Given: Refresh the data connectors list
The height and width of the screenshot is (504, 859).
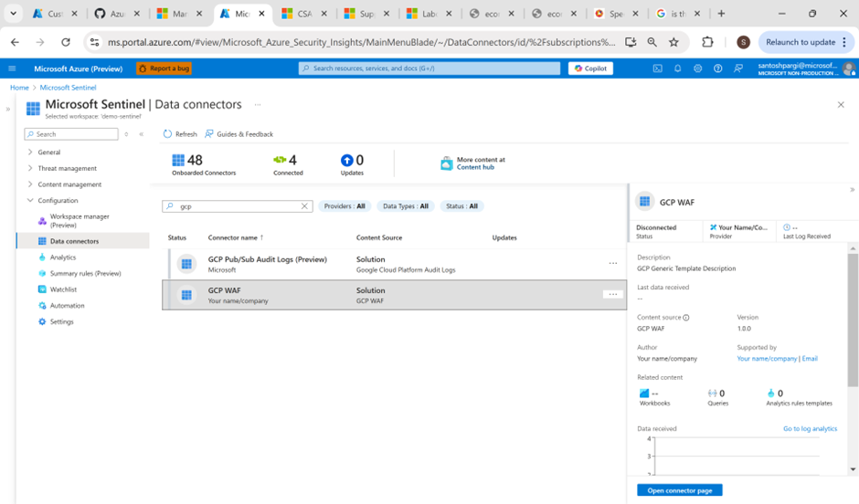Looking at the screenshot, I should [180, 134].
